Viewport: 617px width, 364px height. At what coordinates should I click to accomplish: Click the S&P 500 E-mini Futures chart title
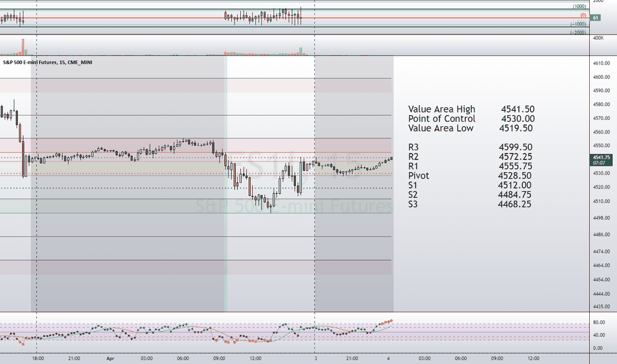48,62
